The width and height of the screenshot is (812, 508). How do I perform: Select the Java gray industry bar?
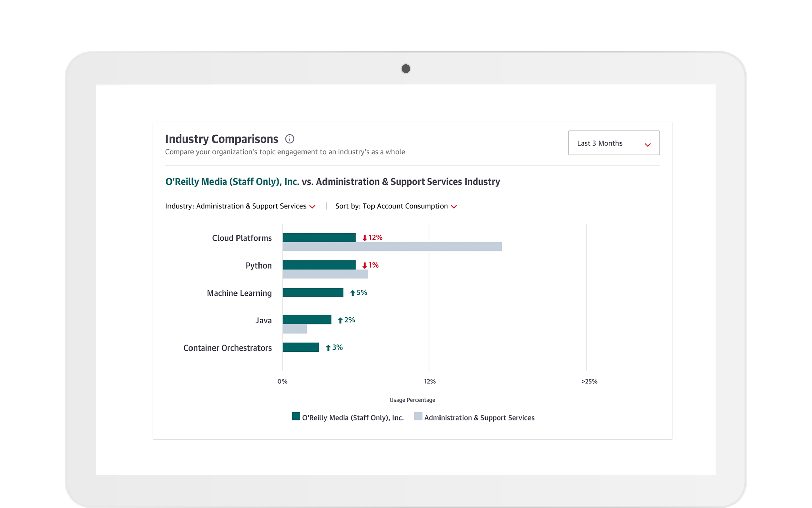coord(295,329)
